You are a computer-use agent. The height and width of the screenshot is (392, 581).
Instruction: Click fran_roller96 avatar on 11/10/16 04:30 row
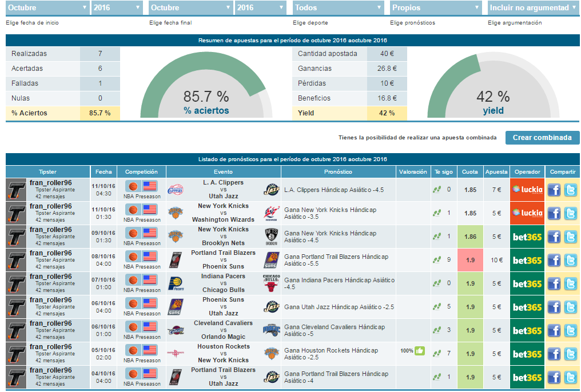tap(16, 190)
